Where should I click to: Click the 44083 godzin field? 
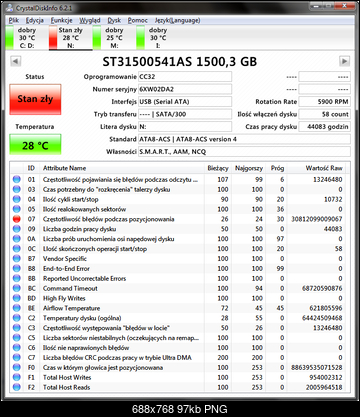[x=324, y=127]
